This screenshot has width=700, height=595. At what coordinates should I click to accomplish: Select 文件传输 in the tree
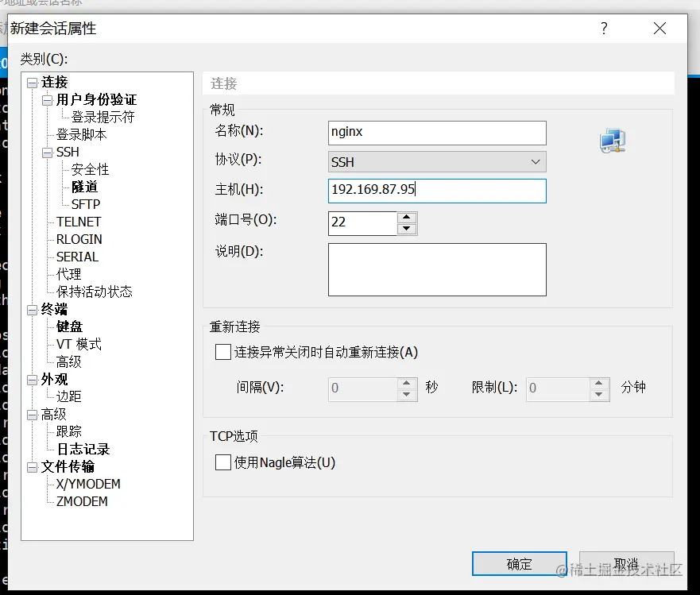coord(68,467)
